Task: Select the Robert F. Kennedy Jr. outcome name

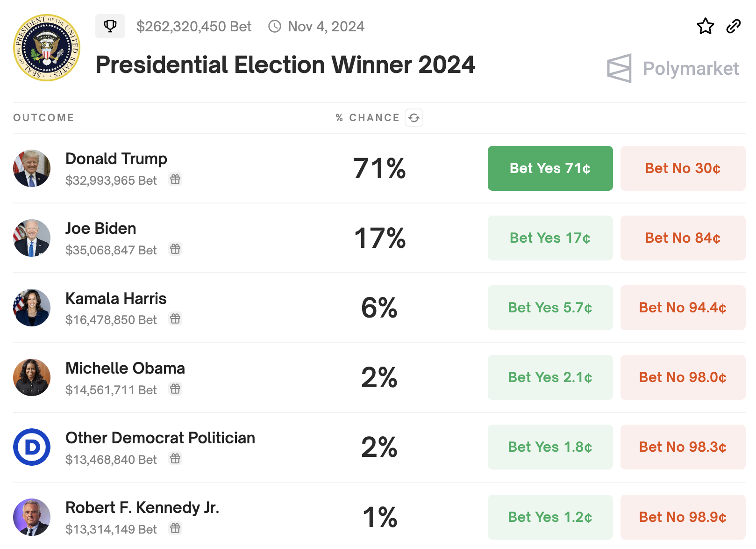Action: coord(142,507)
